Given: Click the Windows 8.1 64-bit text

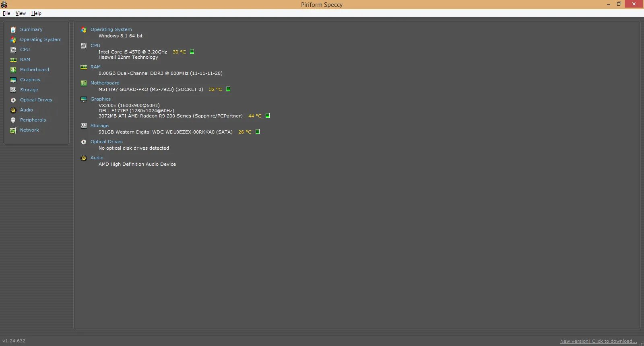Looking at the screenshot, I should tap(121, 36).
